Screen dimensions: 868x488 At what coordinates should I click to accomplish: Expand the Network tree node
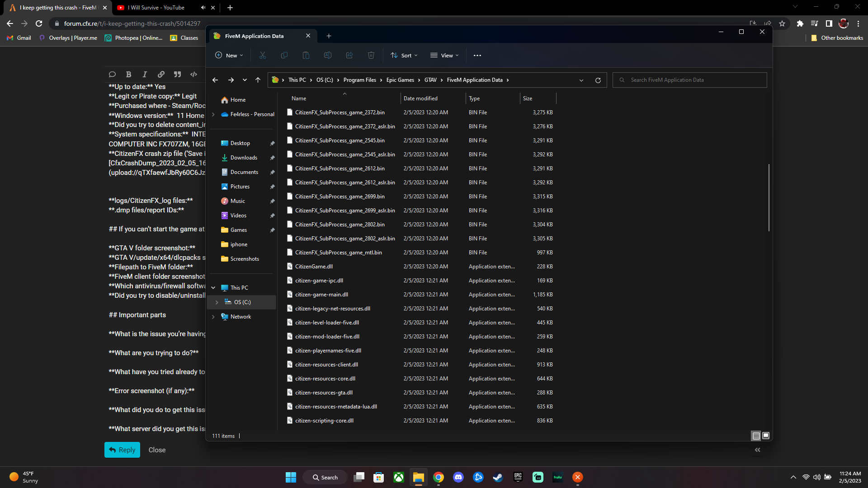213,317
